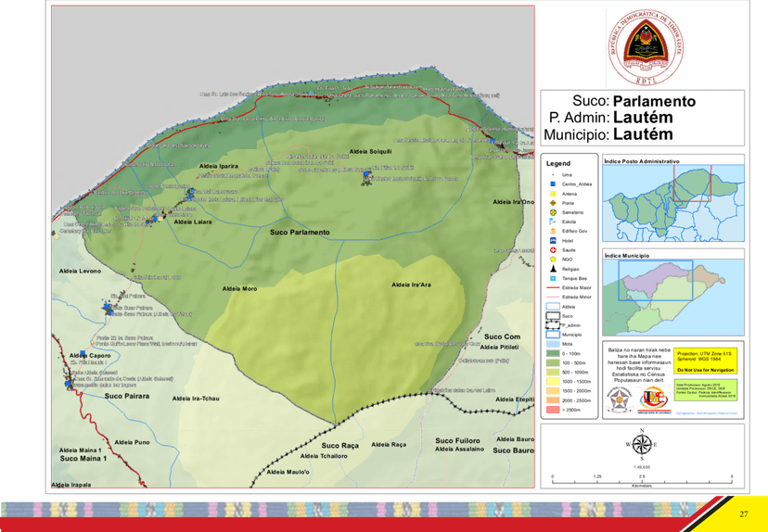The width and height of the screenshot is (768, 532).
Task: Click the Aldeia boundary legend box
Action: 553,307
